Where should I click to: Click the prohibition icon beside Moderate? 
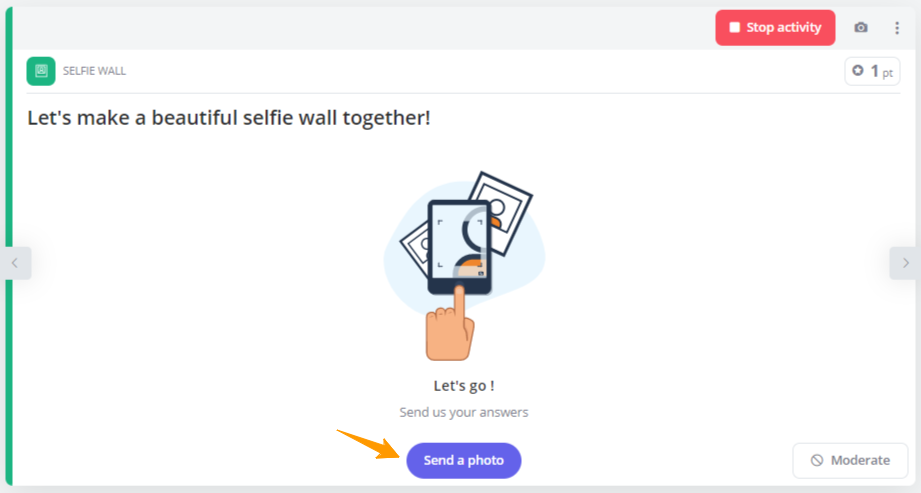[x=817, y=460]
